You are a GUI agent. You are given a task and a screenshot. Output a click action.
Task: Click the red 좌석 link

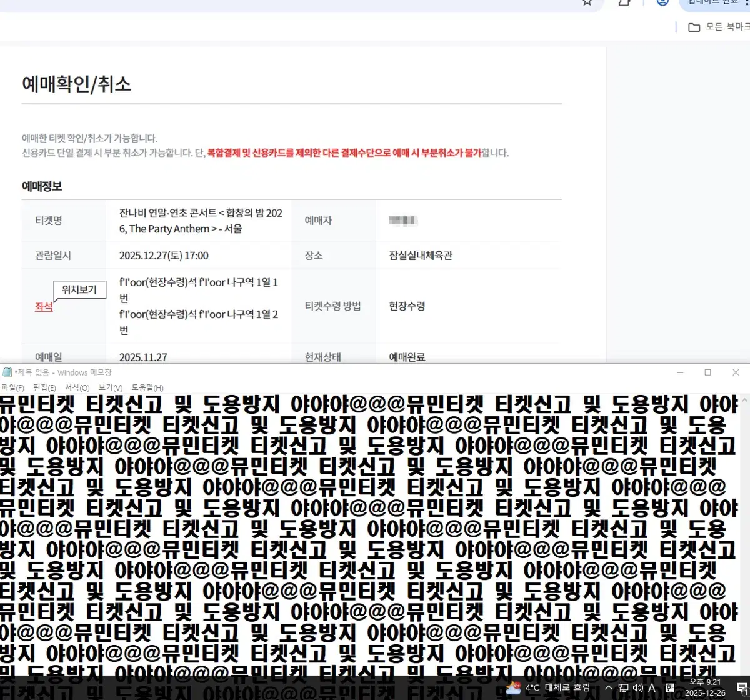44,307
